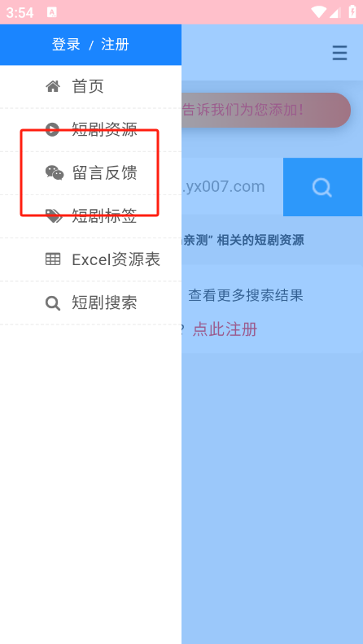Tap the home icon beside 首页
The width and height of the screenshot is (363, 644).
(x=53, y=86)
